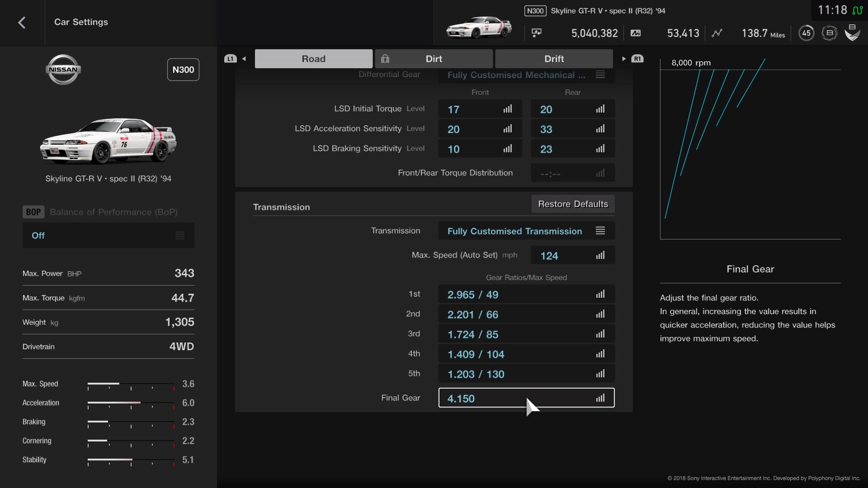Viewport: 868px width, 488px height.
Task: Adjust the Final Gear value 4.150
Action: [526, 398]
